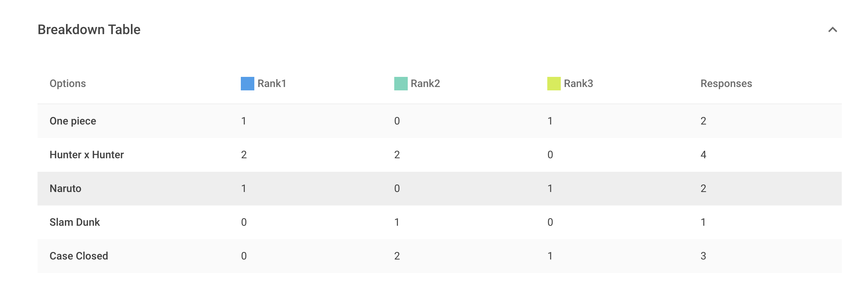The width and height of the screenshot is (868, 288).
Task: Click the blue Rank1 legend swatch
Action: (x=247, y=83)
